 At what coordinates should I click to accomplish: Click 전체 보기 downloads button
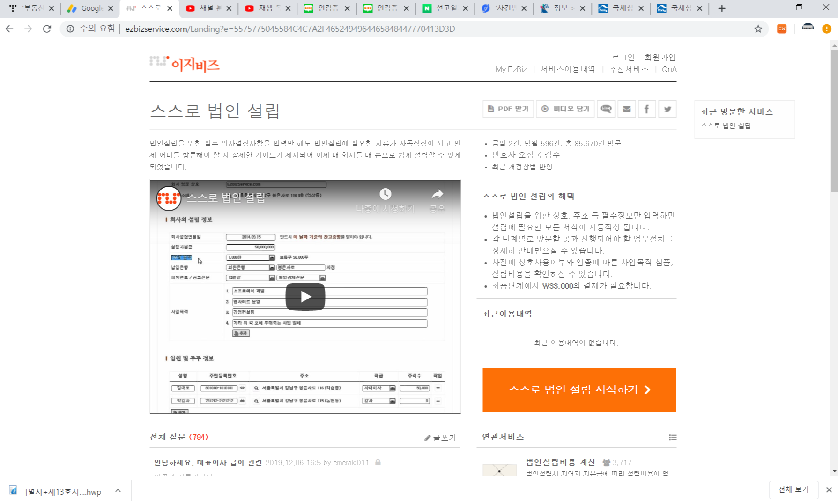794,489
